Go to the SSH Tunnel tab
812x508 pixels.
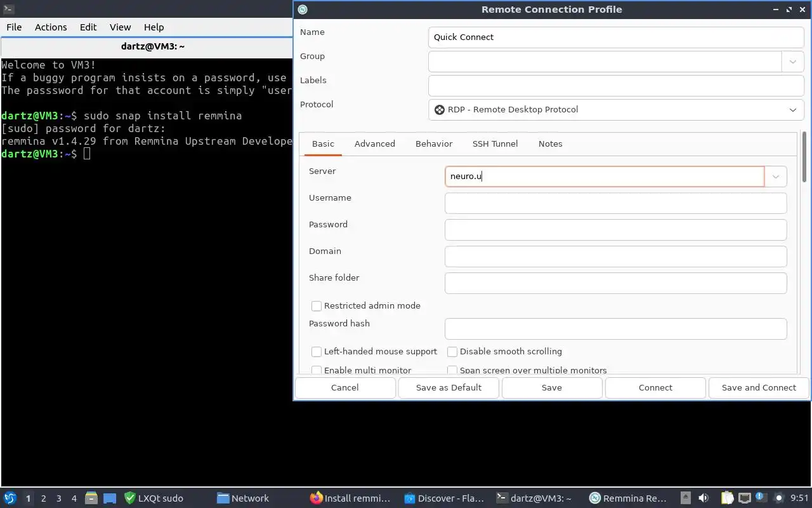(x=495, y=144)
